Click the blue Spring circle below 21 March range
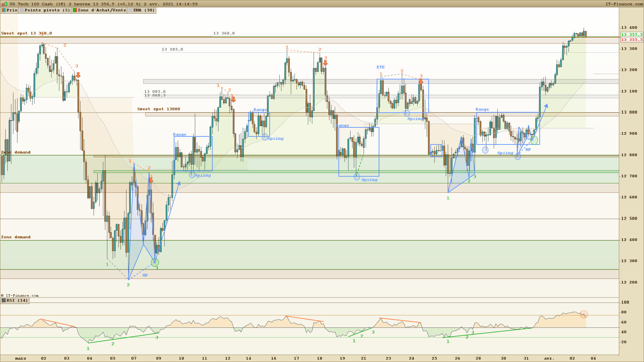The image size is (644, 362). click(357, 177)
